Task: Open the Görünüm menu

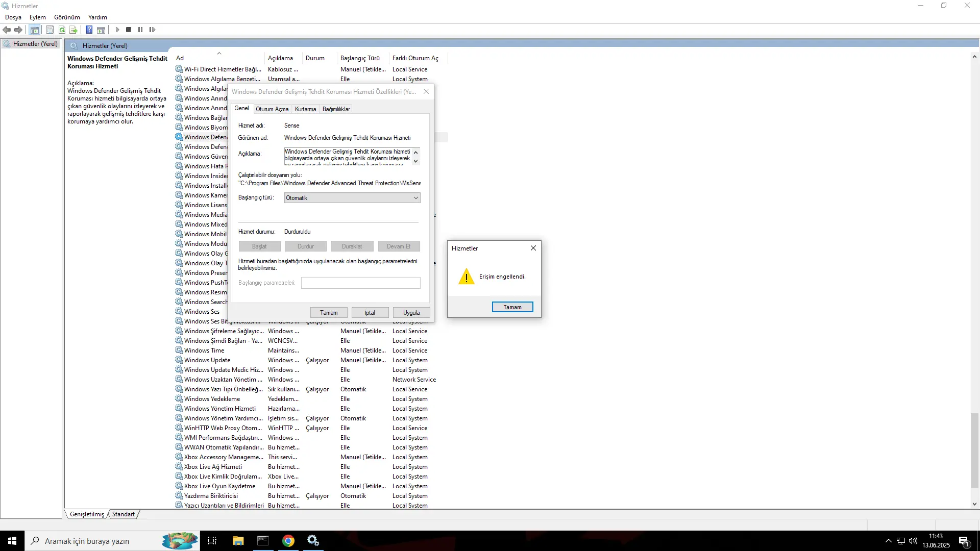Action: pyautogui.click(x=67, y=17)
